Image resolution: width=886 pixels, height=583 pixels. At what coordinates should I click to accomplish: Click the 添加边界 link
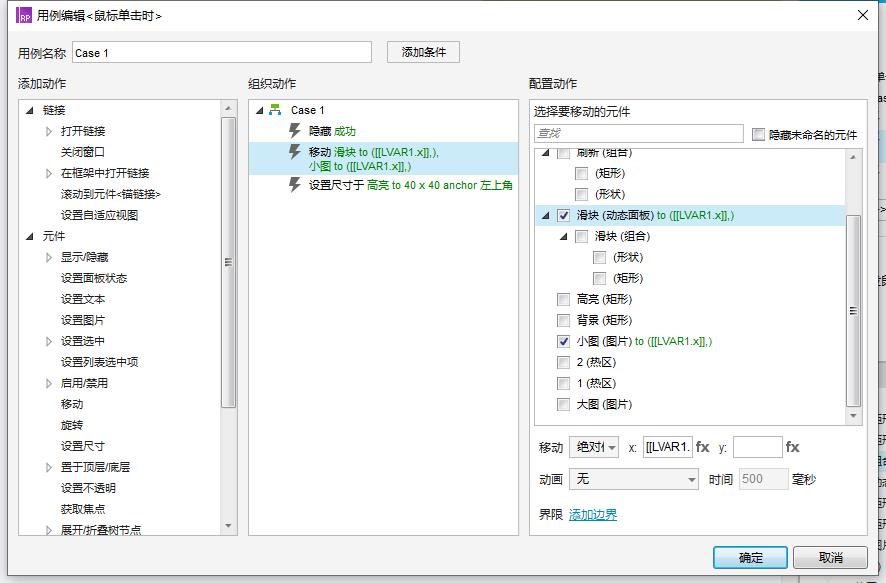tap(593, 515)
